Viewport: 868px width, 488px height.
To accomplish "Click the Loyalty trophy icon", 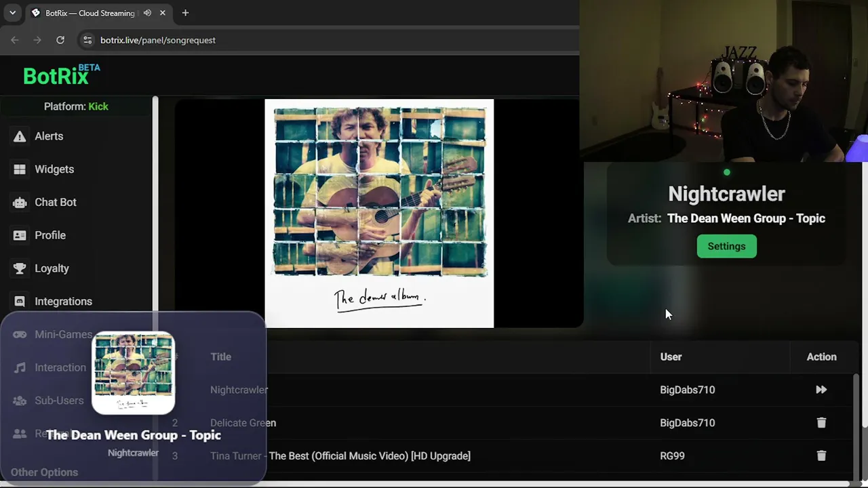I will (20, 268).
